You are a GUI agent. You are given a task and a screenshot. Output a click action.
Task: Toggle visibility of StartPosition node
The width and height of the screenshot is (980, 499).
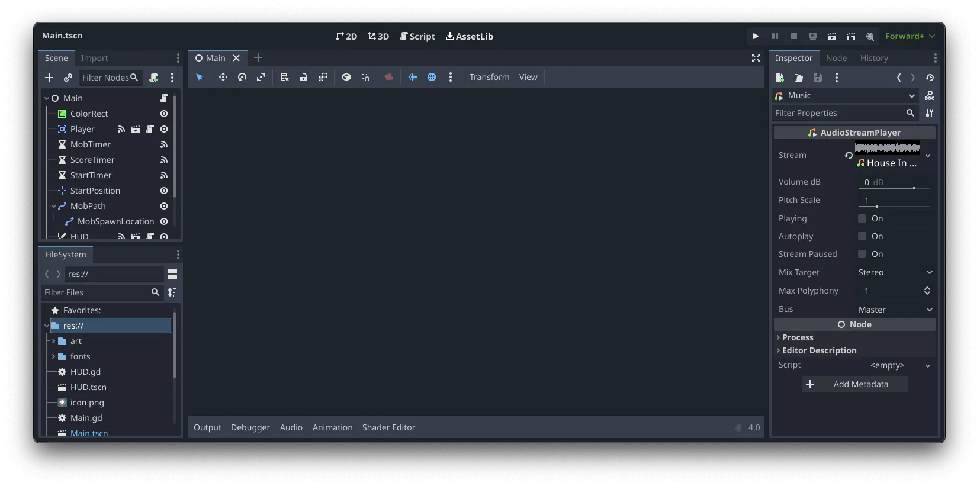coord(164,191)
